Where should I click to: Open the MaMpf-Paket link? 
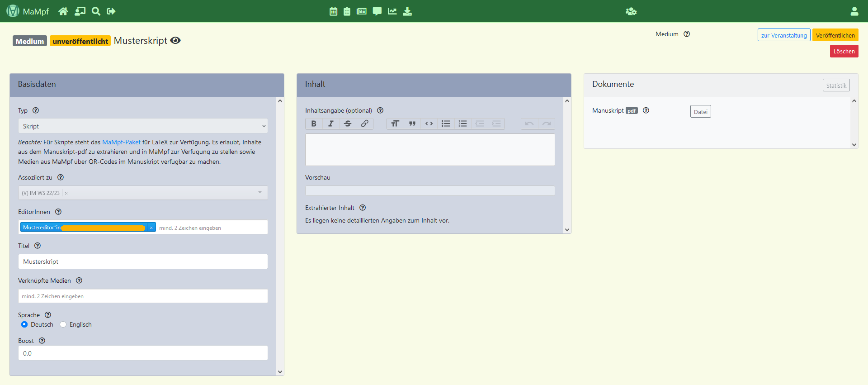coord(121,142)
